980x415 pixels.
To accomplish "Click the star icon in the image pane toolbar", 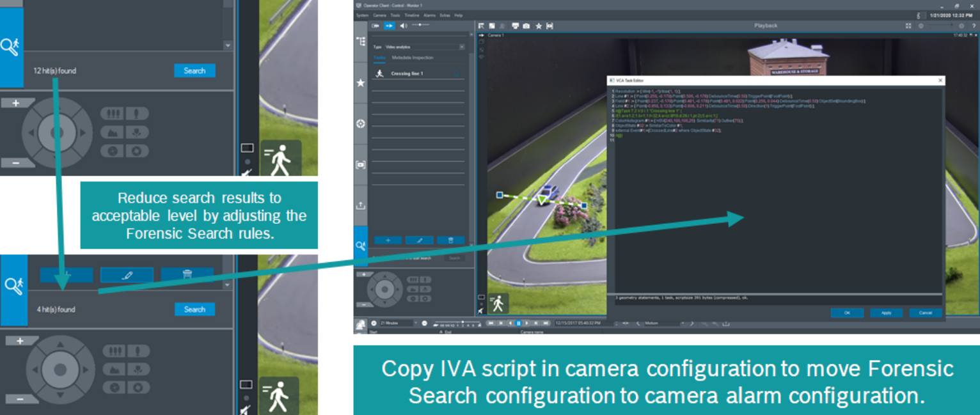I will [539, 26].
